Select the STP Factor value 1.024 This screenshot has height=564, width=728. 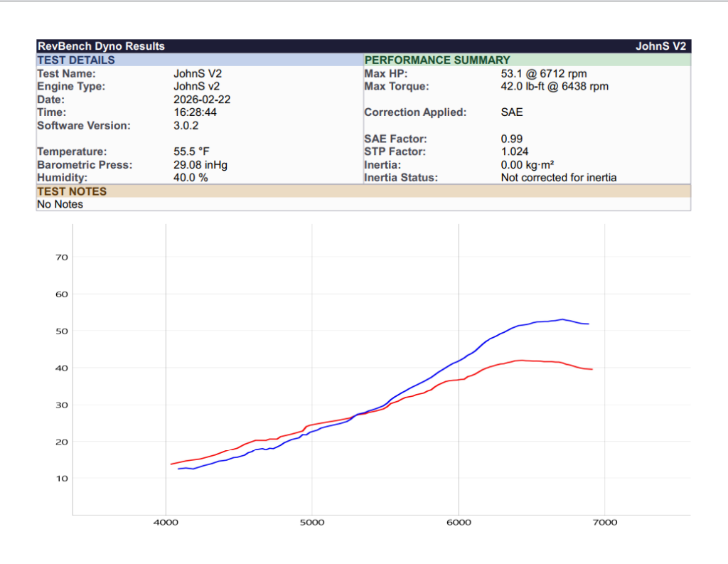[x=515, y=151]
